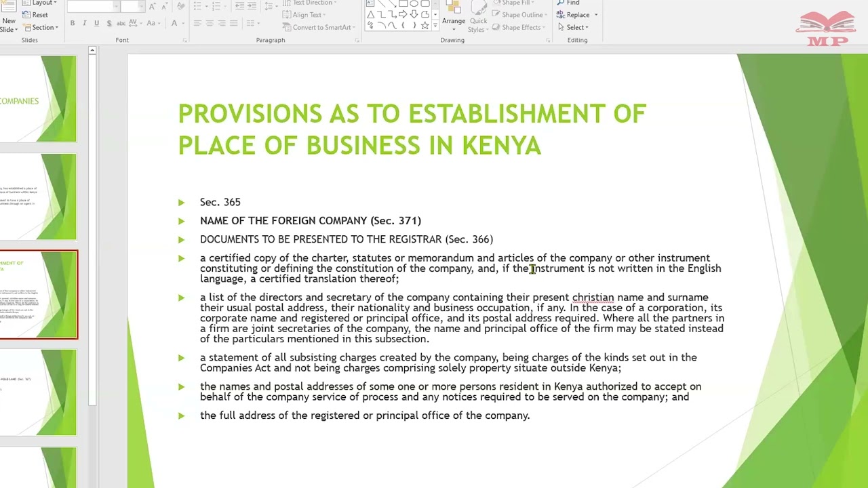Pick the right arrow shape in the gallery
This screenshot has height=488, width=868.
pos(403,14)
